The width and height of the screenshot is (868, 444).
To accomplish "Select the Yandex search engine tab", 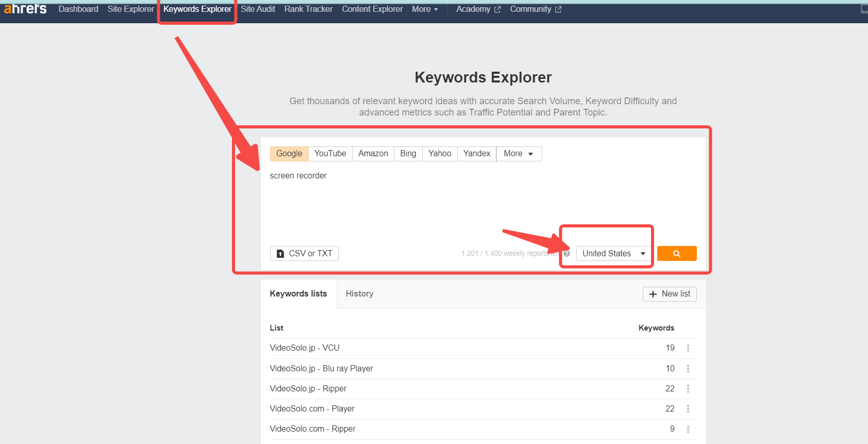I will 477,154.
